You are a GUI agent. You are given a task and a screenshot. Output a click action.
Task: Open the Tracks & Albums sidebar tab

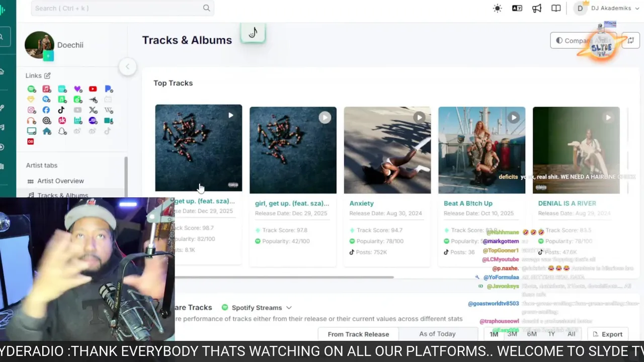62,195
